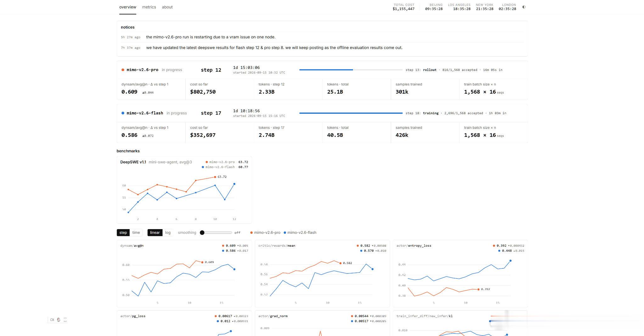Click the total tokens value 40.5B
This screenshot has width=644, height=336.
click(x=335, y=135)
